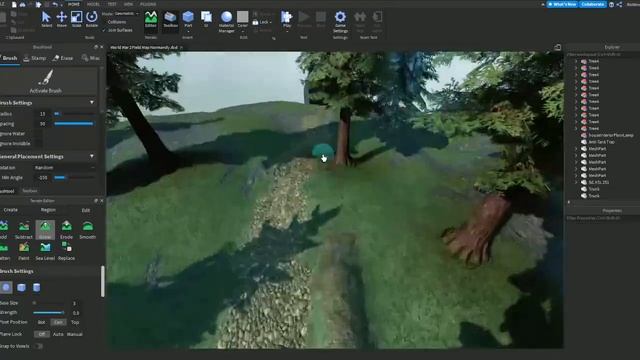
Task: Click the Strength slider
Action: (49, 313)
